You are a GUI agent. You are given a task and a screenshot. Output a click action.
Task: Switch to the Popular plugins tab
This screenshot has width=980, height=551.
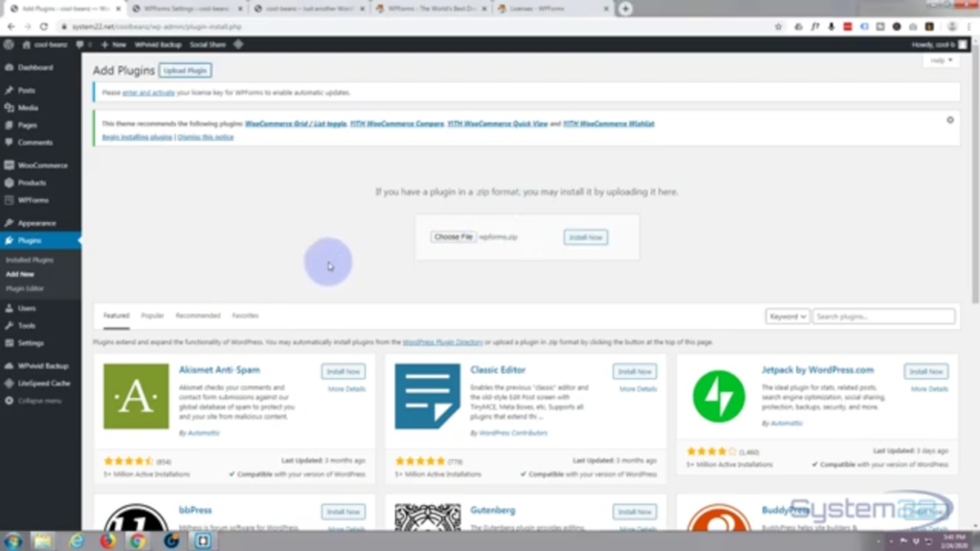pos(152,315)
